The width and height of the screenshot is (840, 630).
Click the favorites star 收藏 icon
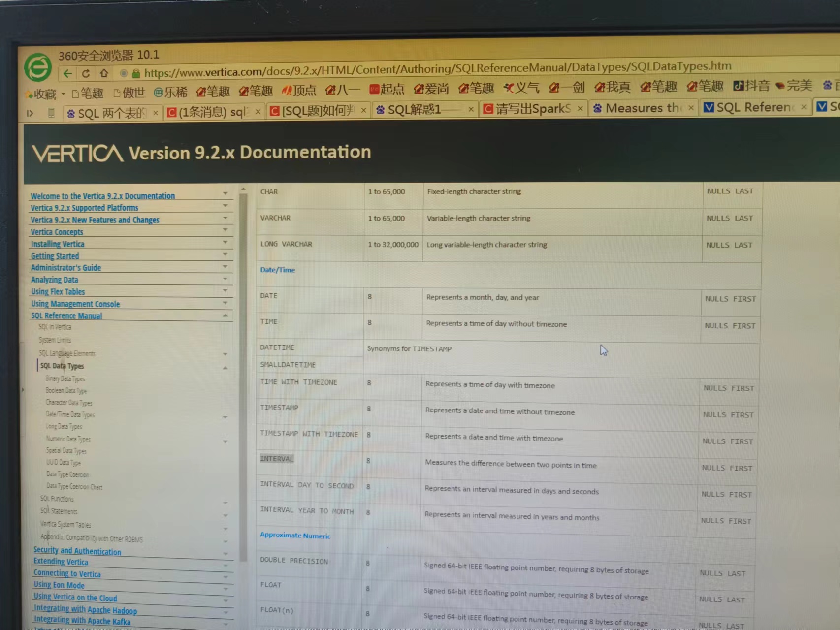tap(30, 94)
